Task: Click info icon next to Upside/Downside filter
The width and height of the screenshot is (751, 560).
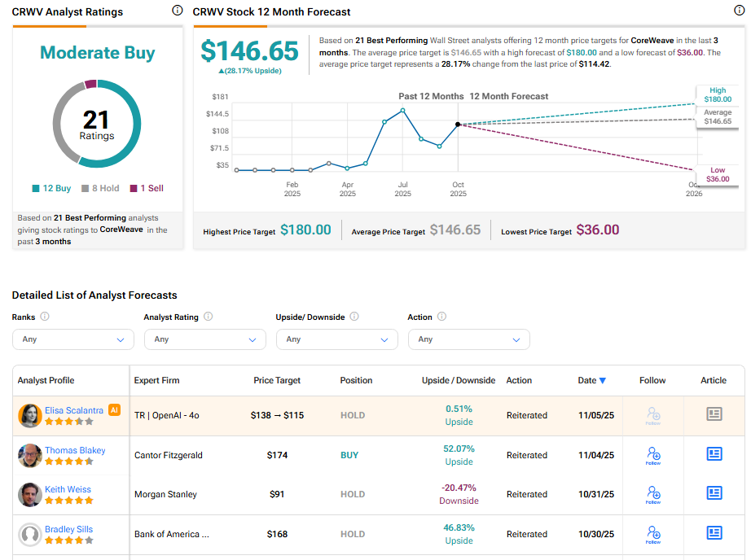Action: coord(354,317)
